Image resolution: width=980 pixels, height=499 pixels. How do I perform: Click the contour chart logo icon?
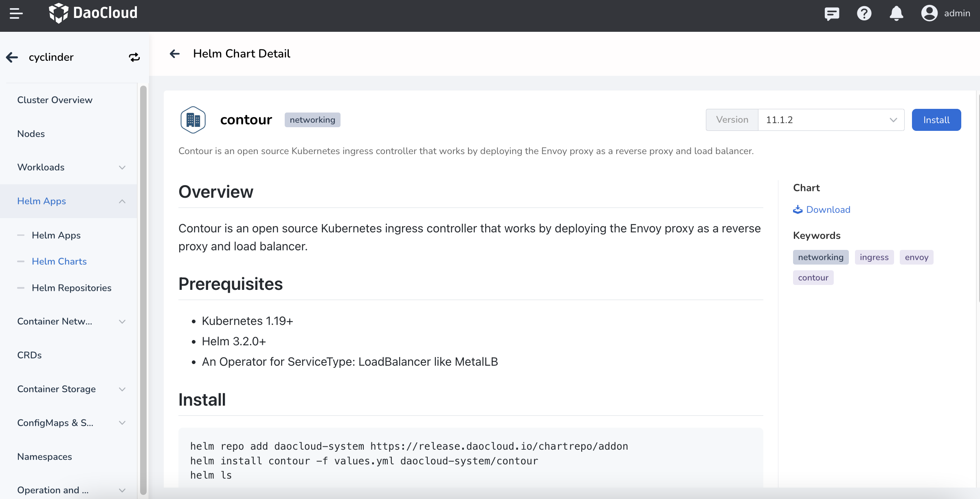coord(193,120)
